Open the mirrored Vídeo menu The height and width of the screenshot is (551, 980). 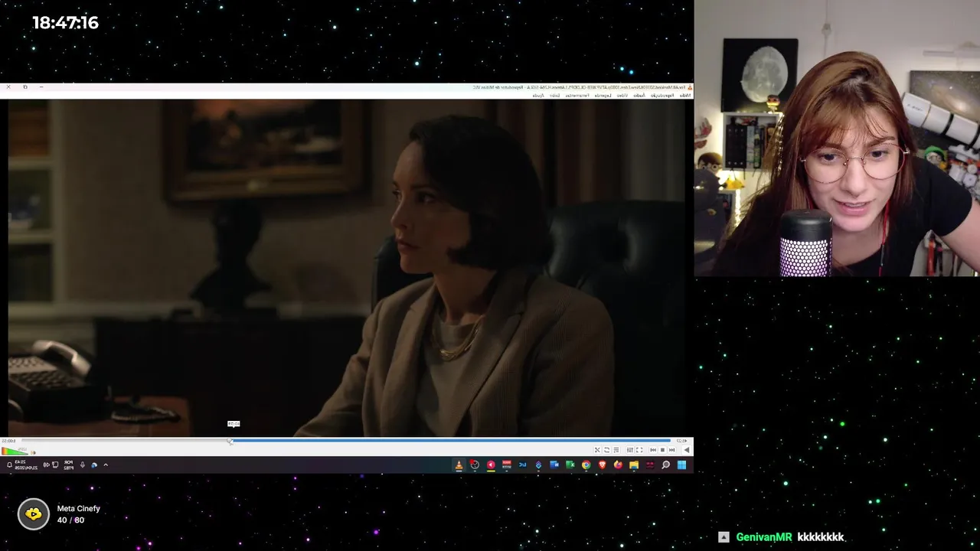(622, 95)
